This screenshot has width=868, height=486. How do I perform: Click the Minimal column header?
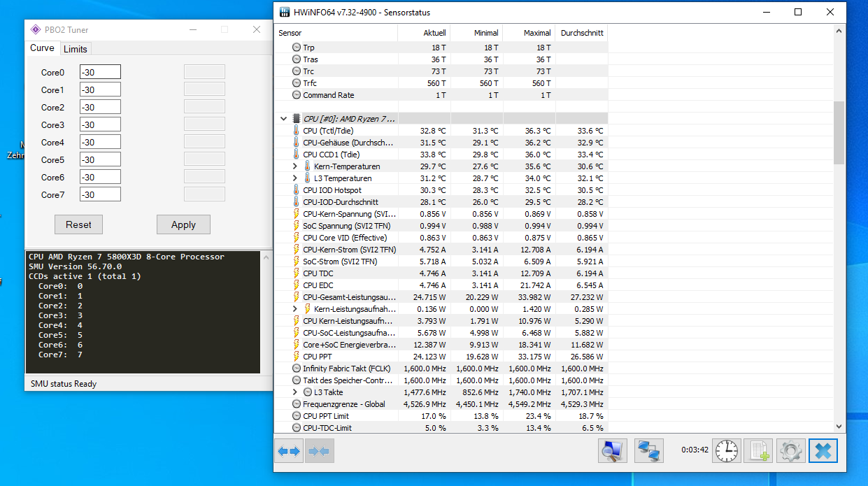coord(476,33)
